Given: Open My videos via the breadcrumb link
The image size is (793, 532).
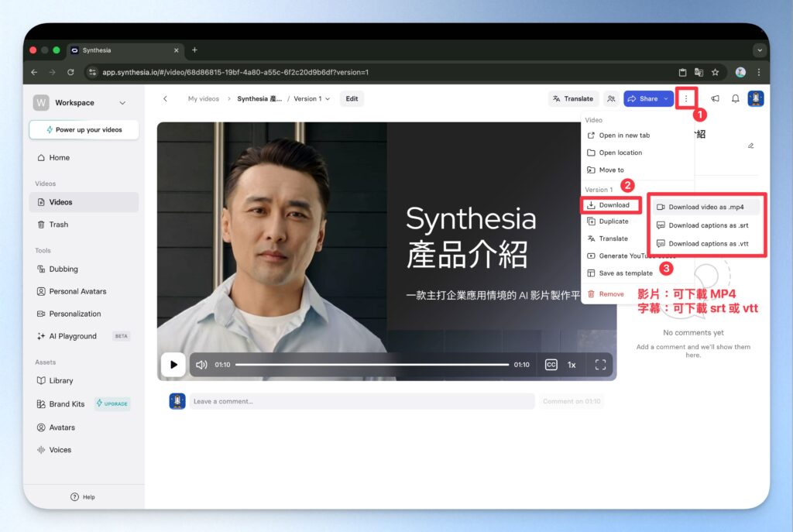Looking at the screenshot, I should coord(204,98).
